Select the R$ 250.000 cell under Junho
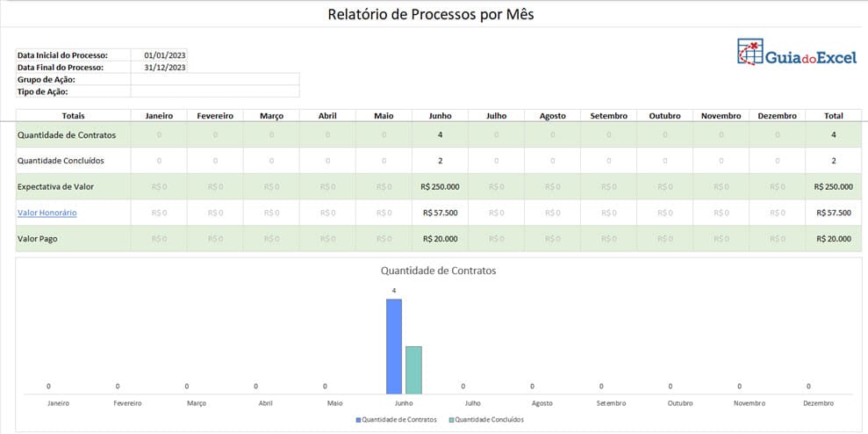Image resolution: width=868 pixels, height=434 pixels. [x=440, y=186]
